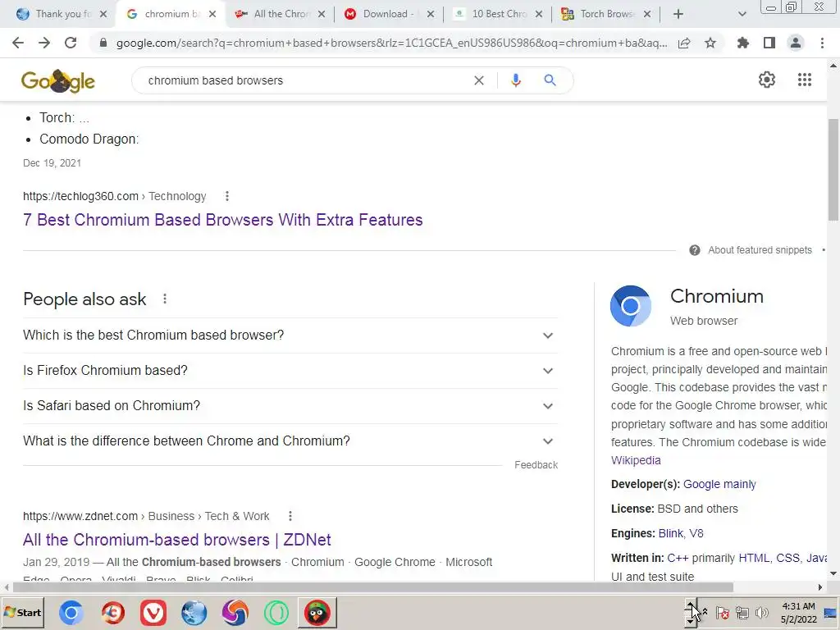
Task: Click the horizontal scrollbar thumb
Action: coord(373,587)
